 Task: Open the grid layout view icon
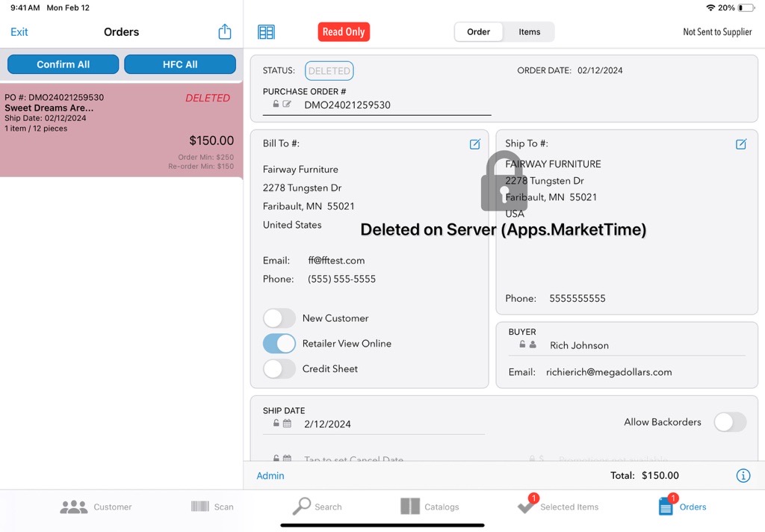coord(266,32)
